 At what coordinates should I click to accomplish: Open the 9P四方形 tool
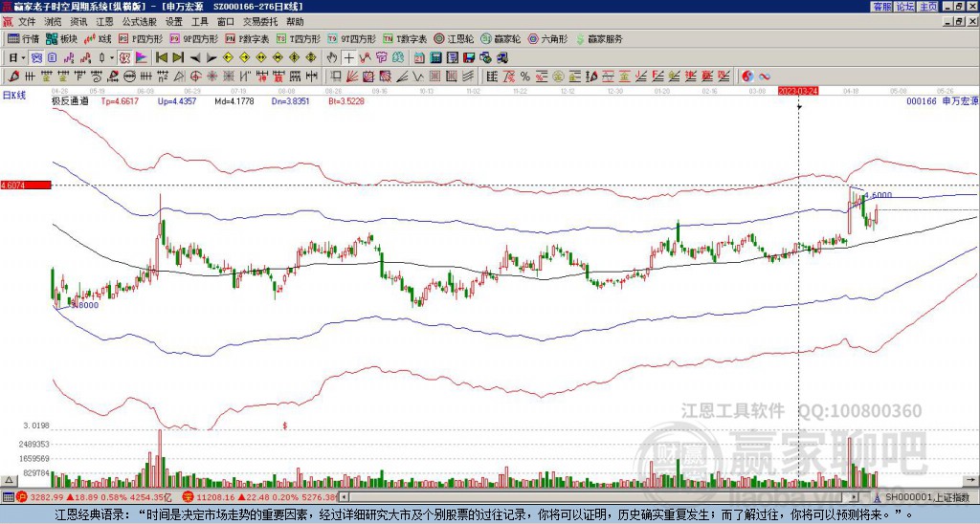click(193, 38)
